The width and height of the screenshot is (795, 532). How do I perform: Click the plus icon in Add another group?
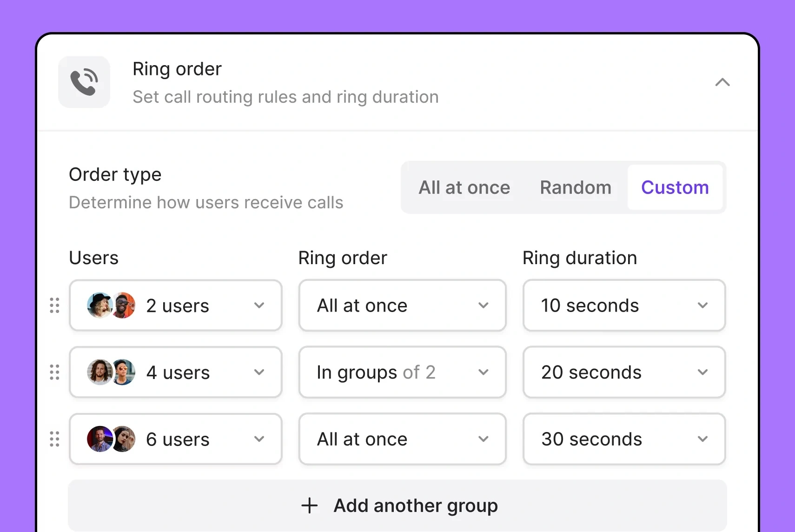pos(309,505)
